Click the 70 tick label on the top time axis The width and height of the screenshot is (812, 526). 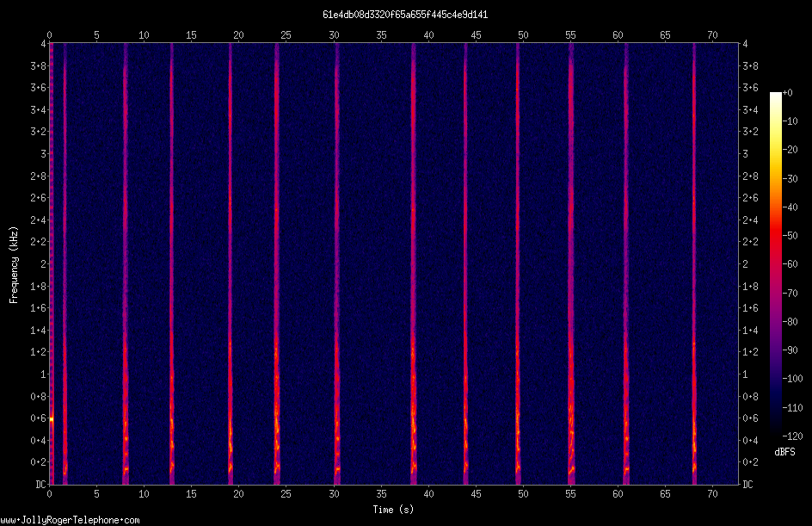[712, 35]
